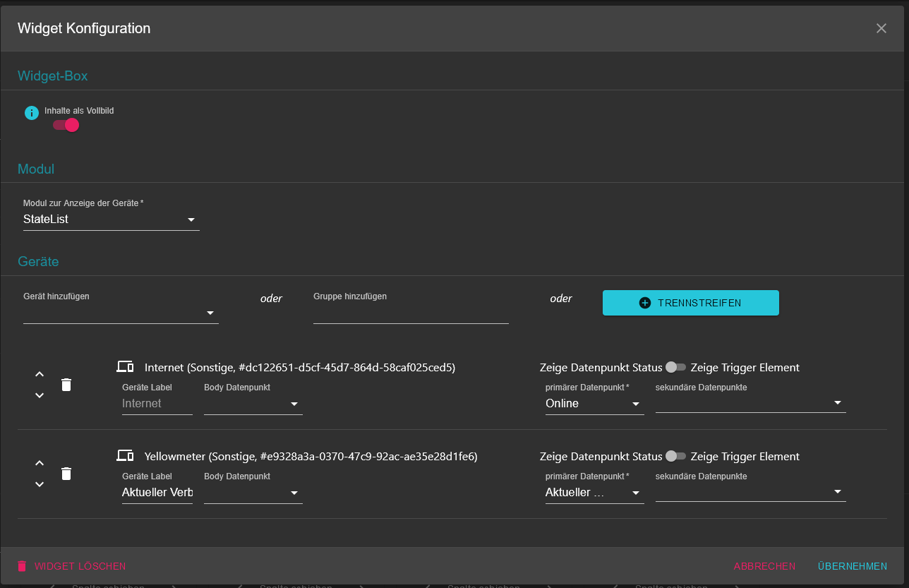Delete the Internet device using its trash icon

click(x=66, y=385)
